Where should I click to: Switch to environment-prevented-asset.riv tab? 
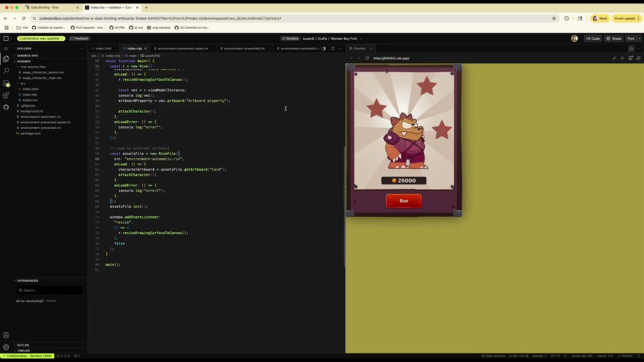(182, 49)
